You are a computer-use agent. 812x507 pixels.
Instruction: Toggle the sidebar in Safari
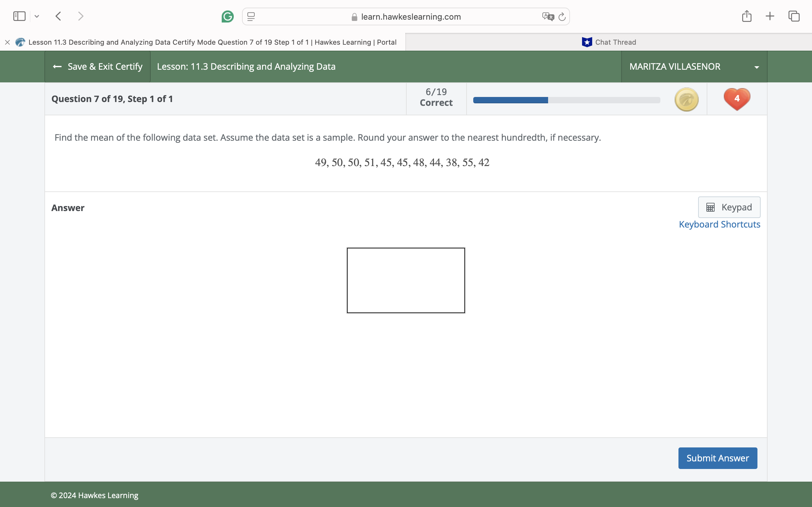[19, 16]
